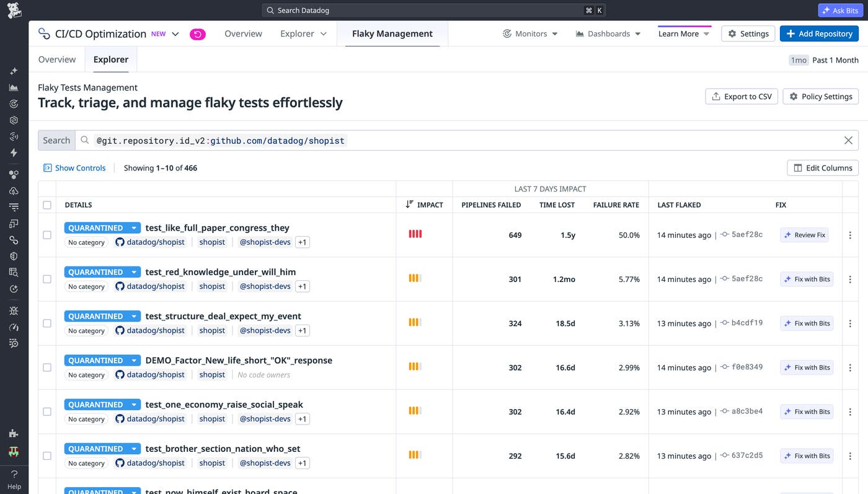This screenshot has height=494, width=868.
Task: Open the three-dot menu for test_one_economy_raise_social_speak
Action: coord(850,412)
